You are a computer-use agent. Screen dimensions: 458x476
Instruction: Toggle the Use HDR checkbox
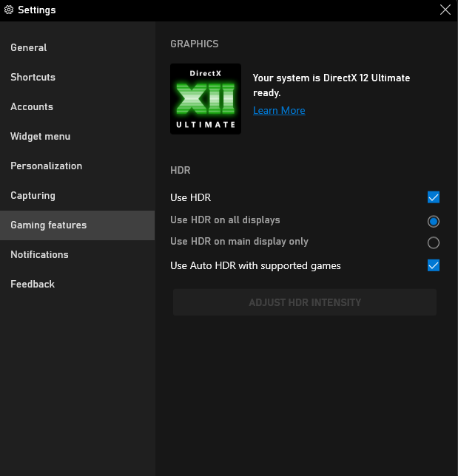point(434,197)
